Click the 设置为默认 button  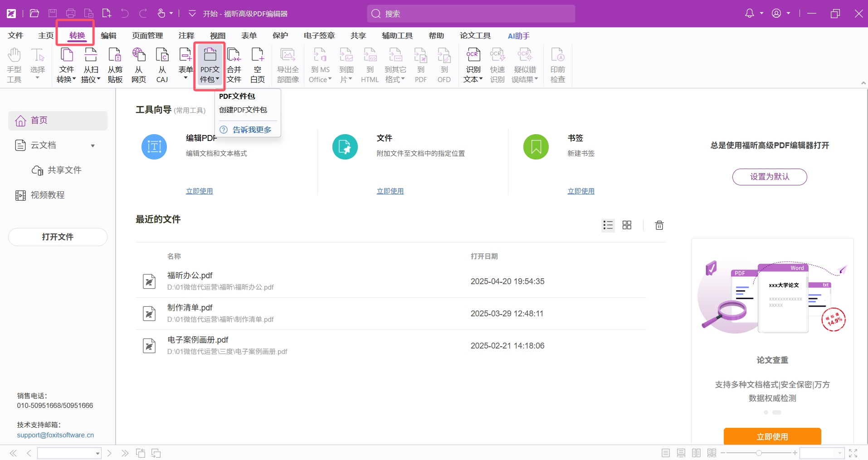point(769,177)
